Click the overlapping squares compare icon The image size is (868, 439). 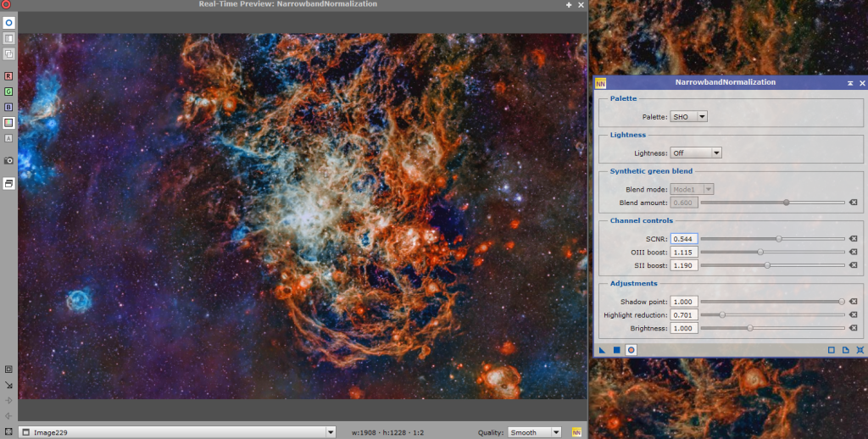8,53
